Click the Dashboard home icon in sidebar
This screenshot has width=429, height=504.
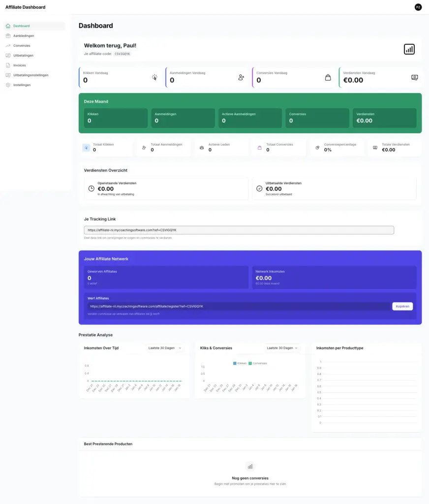(x=8, y=26)
